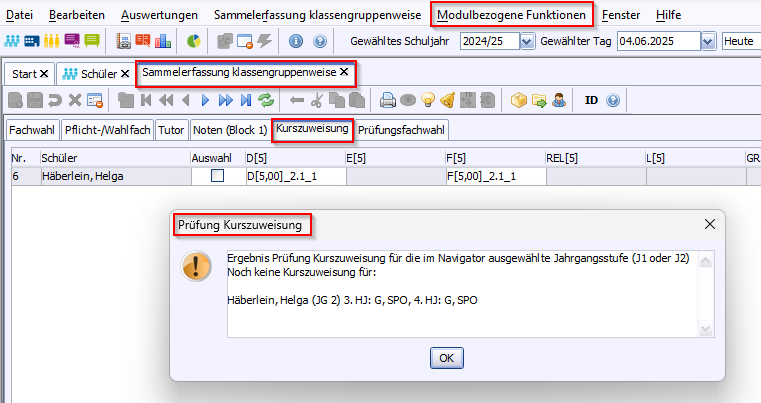Viewport: 761px width, 403px height.
Task: Jump to last record in toolbar
Action: click(x=245, y=100)
